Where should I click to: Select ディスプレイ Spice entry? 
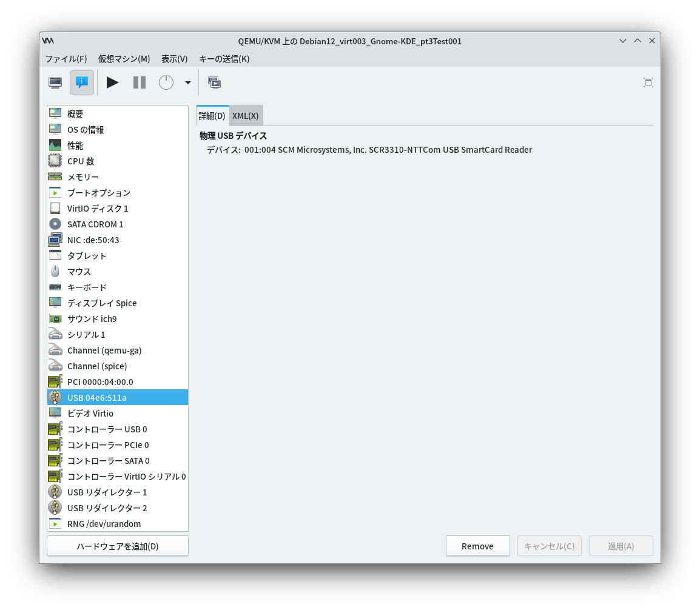click(118, 303)
